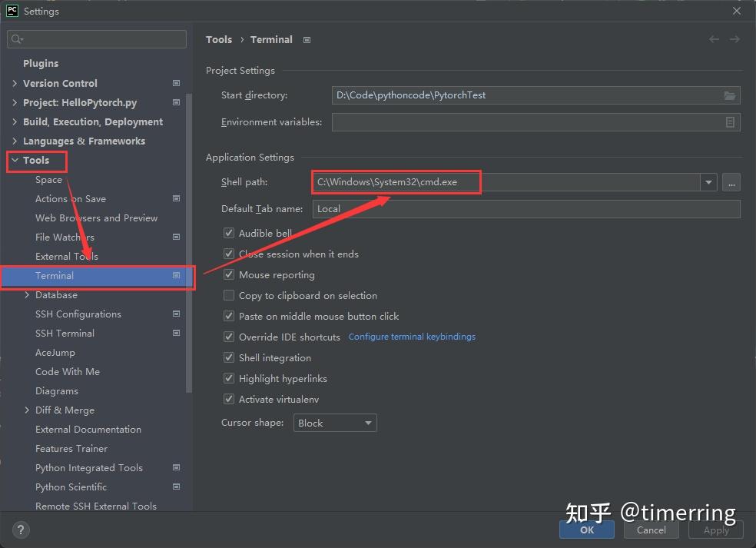Open the Start directory folder browser
Viewport: 756px width, 548px height.
(x=730, y=95)
